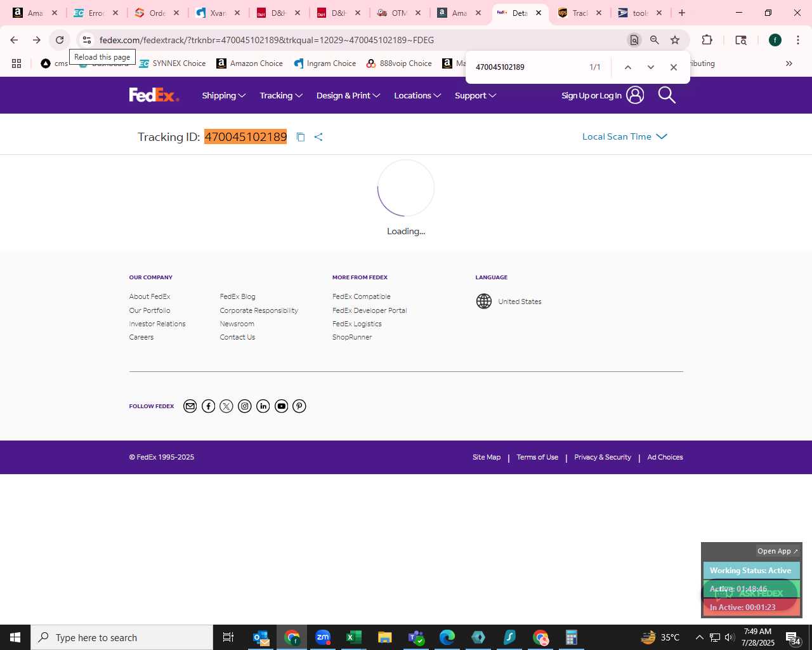812x650 pixels.
Task: Expand the Tracking menu
Action: (x=281, y=96)
